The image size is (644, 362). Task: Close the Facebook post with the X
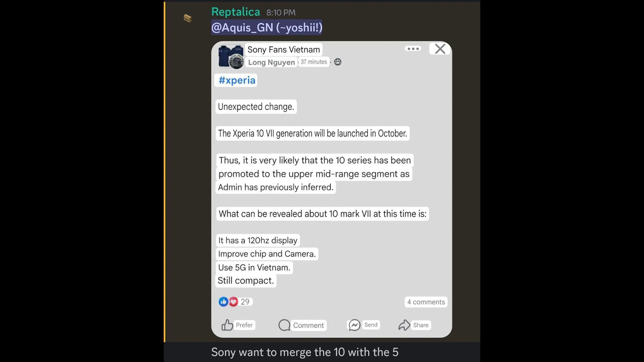[x=440, y=49]
